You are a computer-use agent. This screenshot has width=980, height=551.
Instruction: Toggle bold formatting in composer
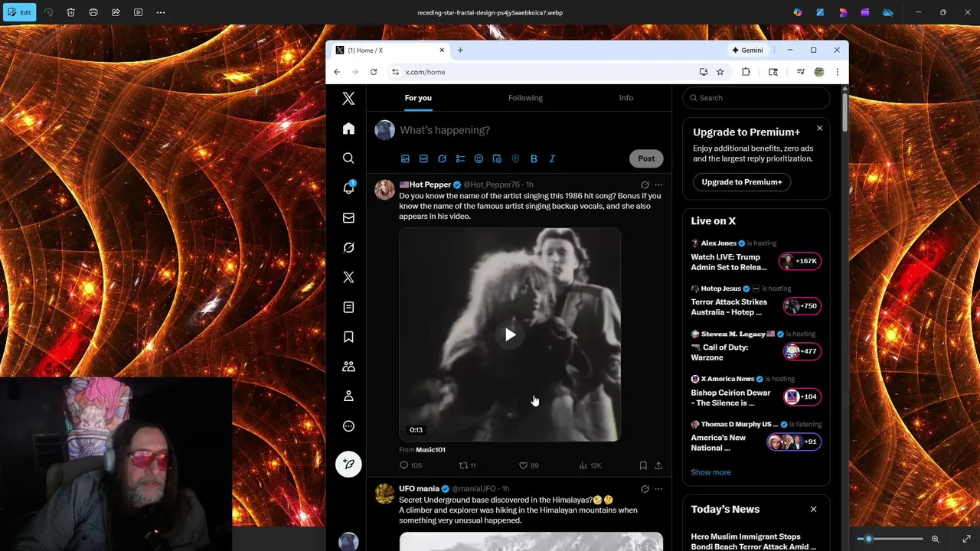point(534,158)
